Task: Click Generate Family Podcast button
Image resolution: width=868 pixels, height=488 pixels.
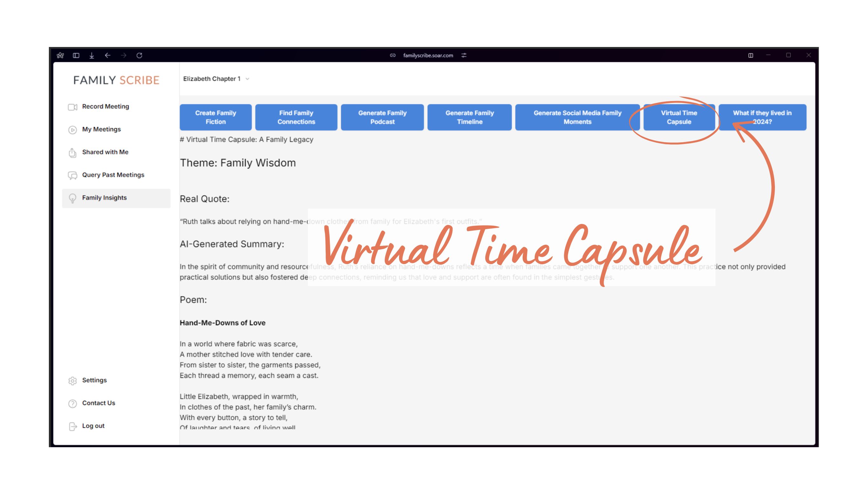Action: (x=382, y=116)
